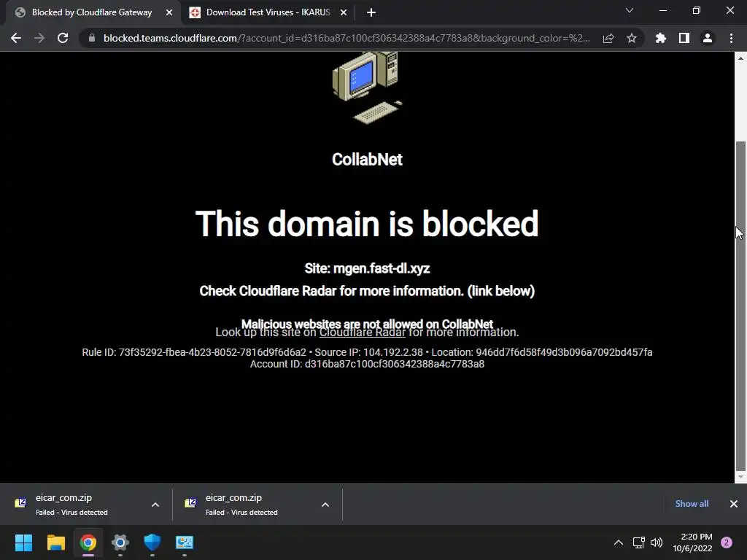747x560 pixels.
Task: Open the tab search chevron
Action: 630,10
